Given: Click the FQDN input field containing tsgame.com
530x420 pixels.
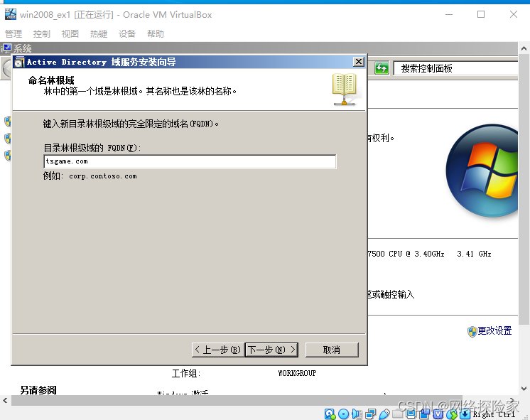Looking at the screenshot, I should (190, 161).
